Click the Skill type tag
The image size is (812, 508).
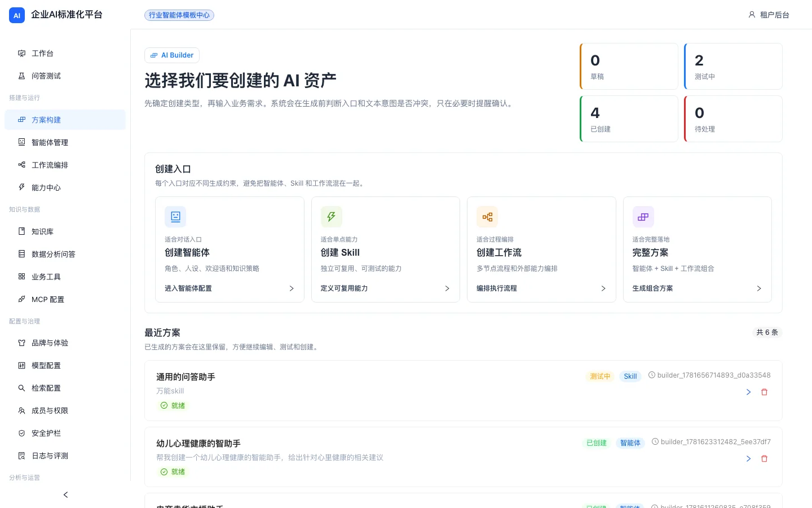tap(630, 376)
